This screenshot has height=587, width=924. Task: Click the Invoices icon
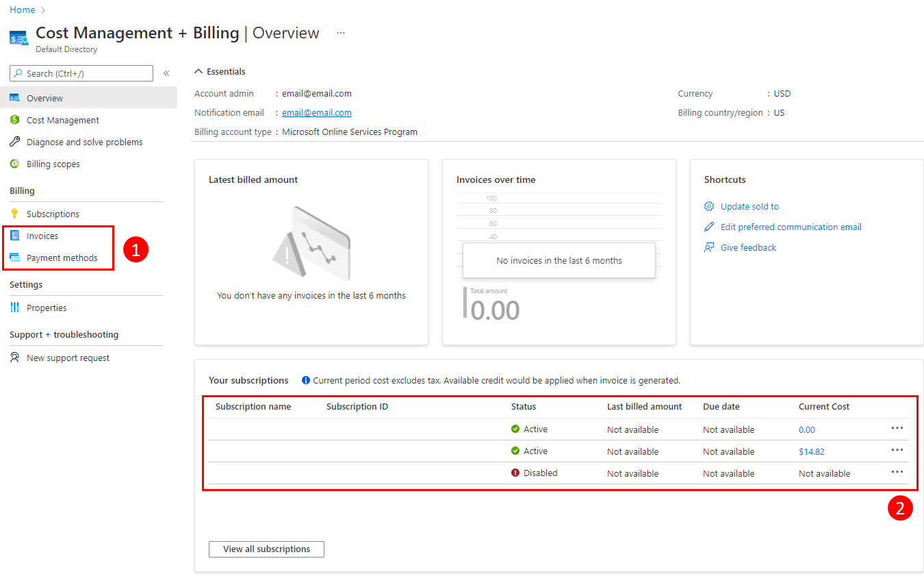pyautogui.click(x=14, y=236)
